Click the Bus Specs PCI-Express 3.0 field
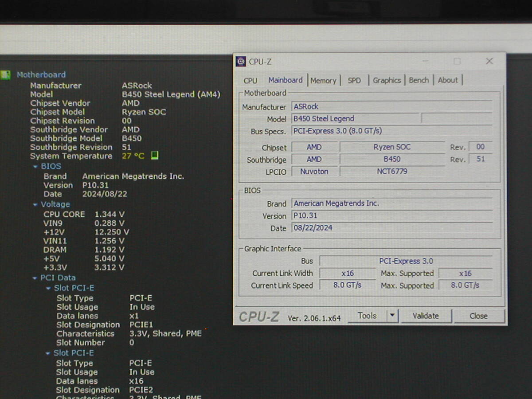 [392, 131]
